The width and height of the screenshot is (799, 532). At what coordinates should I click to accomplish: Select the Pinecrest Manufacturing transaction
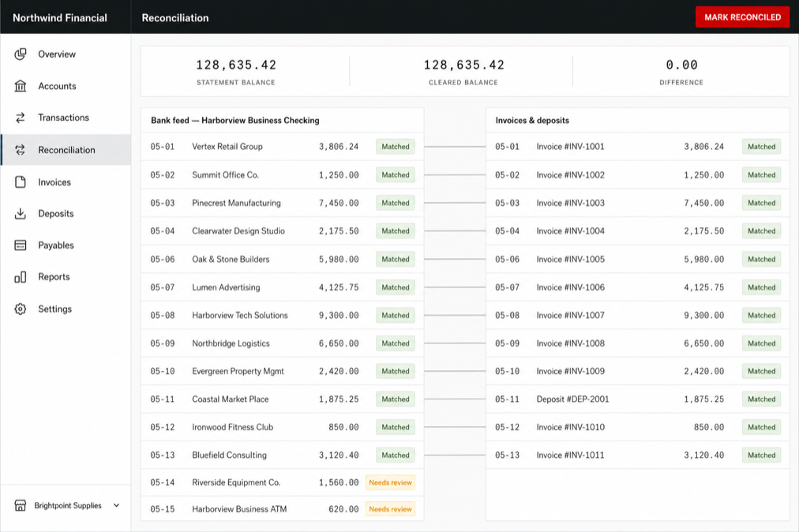tap(283, 203)
